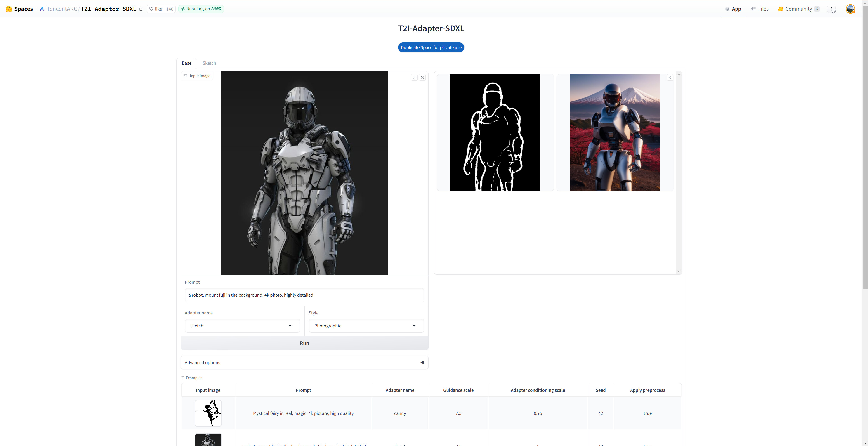Click the edit pencil icon on input image
The width and height of the screenshot is (868, 446).
[414, 78]
